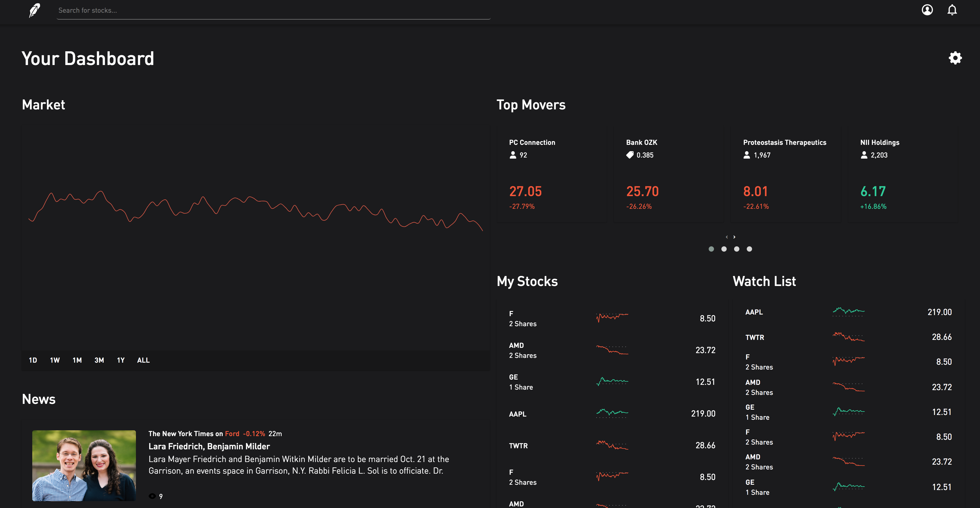Image resolution: width=980 pixels, height=508 pixels.
Task: Select third Top Movers carousel dot
Action: click(736, 249)
